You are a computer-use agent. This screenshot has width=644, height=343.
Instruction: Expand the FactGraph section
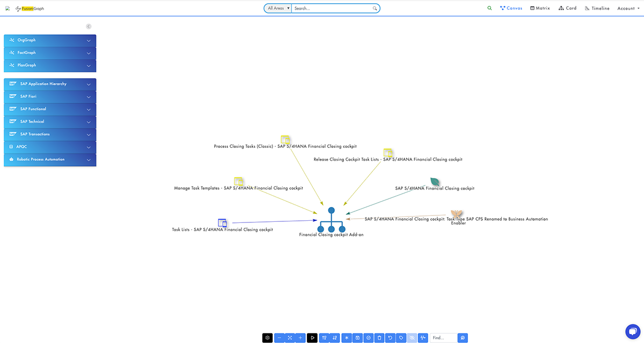tap(50, 53)
